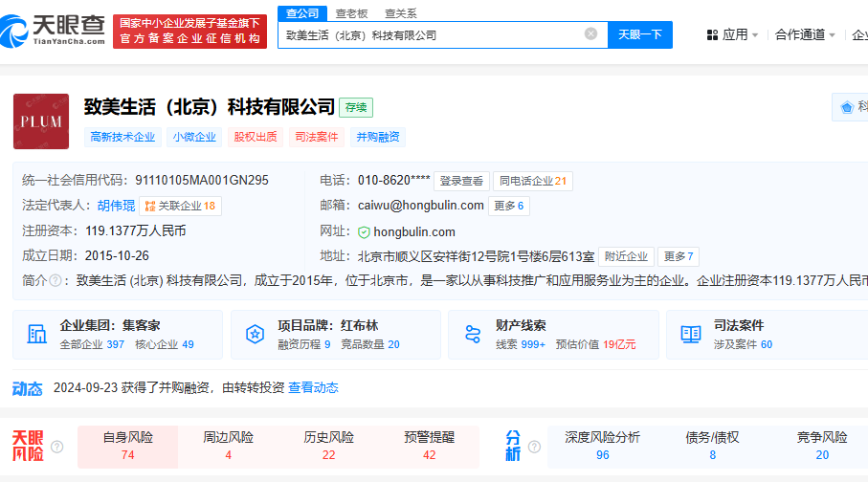Screen dimensions: 868x482
Task: Select the 自身风险 74 tab
Action: pos(128,447)
